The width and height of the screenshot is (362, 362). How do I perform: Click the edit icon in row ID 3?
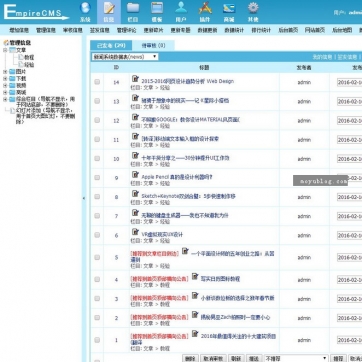195,296
